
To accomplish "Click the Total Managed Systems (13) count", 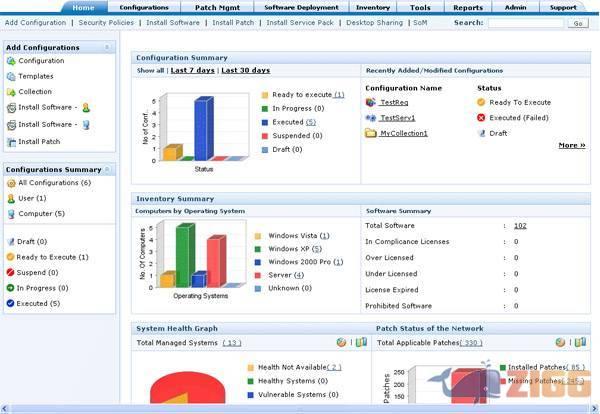I will point(232,343).
